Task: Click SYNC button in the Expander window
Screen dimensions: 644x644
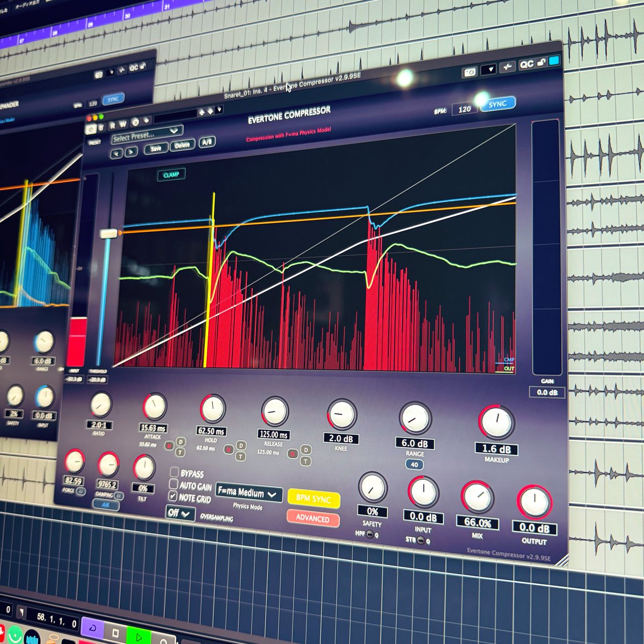Action: pyautogui.click(x=113, y=99)
